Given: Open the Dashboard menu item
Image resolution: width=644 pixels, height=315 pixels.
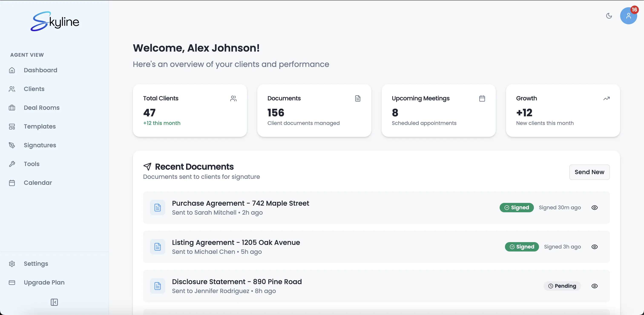Looking at the screenshot, I should click(40, 70).
